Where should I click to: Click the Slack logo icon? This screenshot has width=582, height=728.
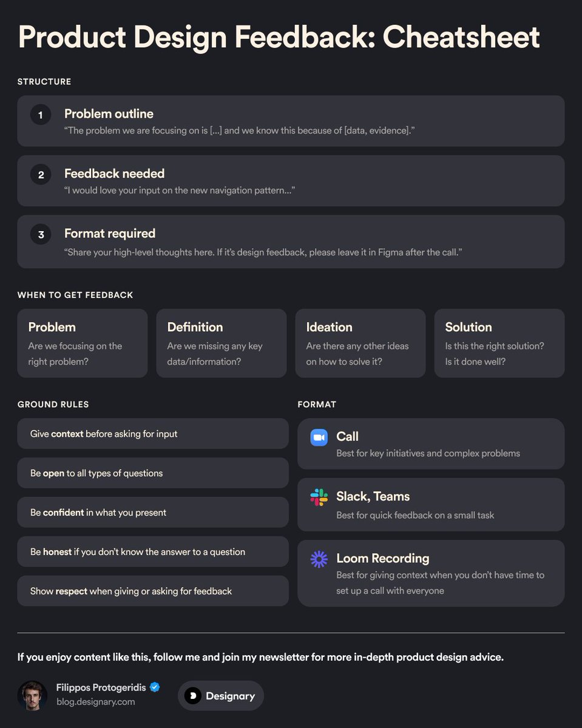pos(319,497)
